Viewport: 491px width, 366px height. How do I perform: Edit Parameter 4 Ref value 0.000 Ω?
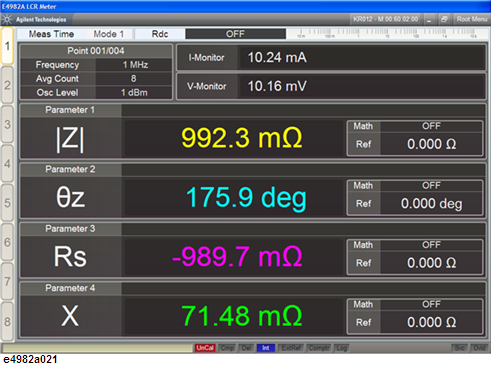(x=431, y=322)
